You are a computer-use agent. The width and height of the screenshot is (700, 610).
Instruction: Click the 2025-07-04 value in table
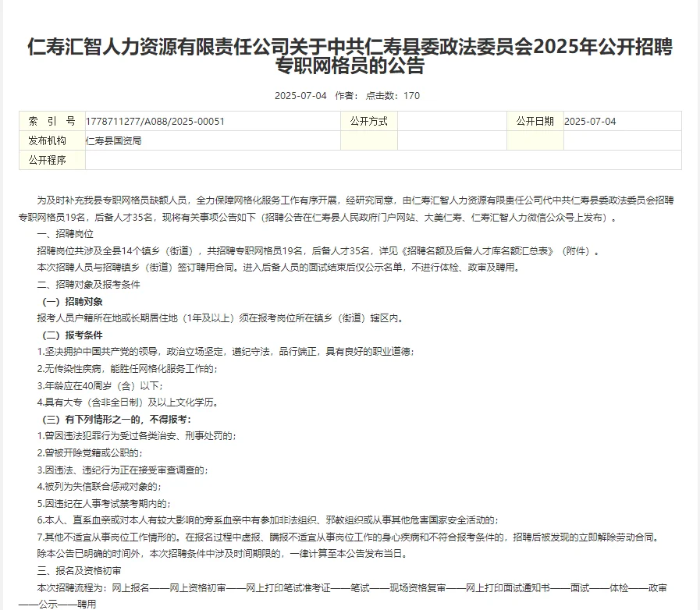coord(590,122)
